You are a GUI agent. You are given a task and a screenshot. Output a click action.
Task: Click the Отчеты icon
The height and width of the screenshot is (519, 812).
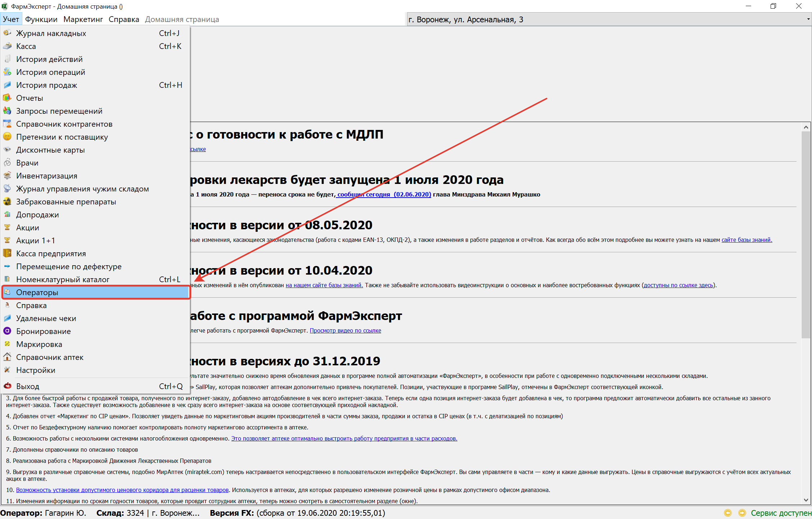pyautogui.click(x=7, y=98)
